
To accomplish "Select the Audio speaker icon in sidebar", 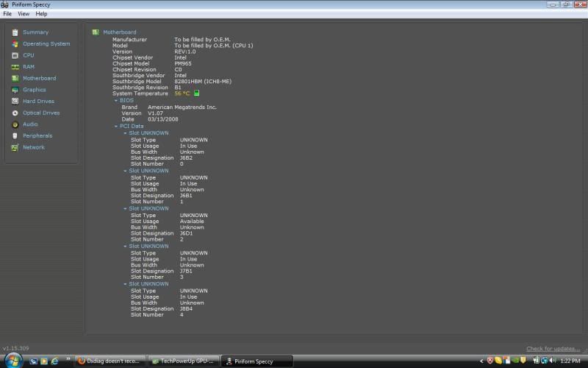I will click(15, 124).
